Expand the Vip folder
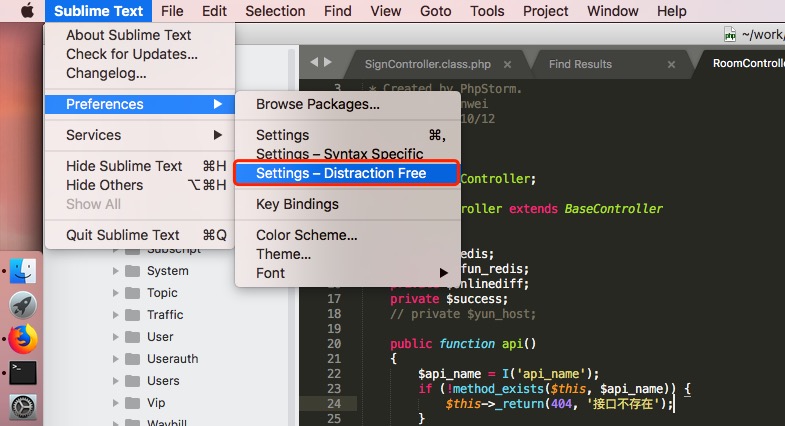 115,403
